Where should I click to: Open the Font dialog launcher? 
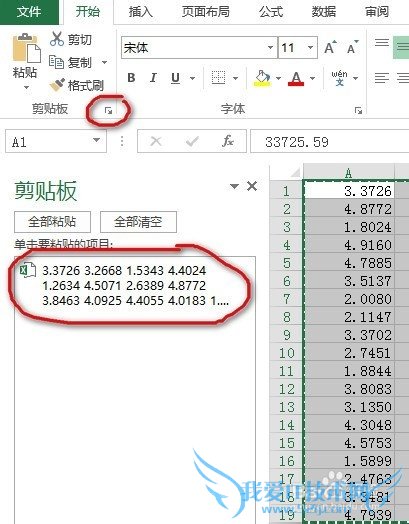[358, 111]
